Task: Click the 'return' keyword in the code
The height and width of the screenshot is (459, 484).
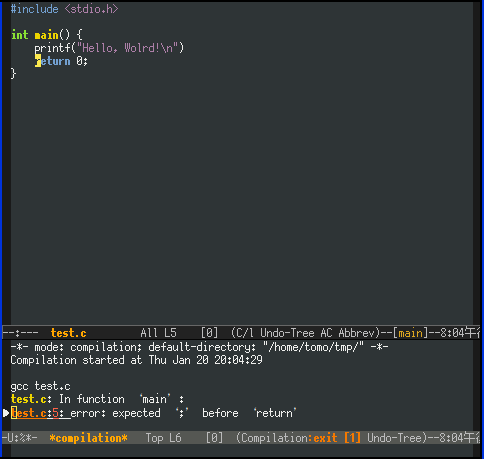Action: (x=53, y=61)
